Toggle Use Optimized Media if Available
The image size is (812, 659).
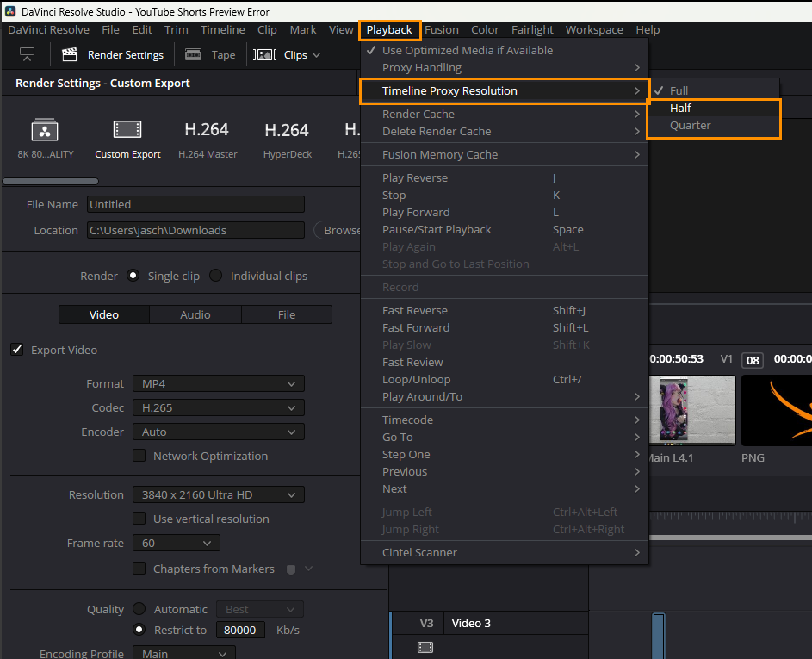[505, 50]
